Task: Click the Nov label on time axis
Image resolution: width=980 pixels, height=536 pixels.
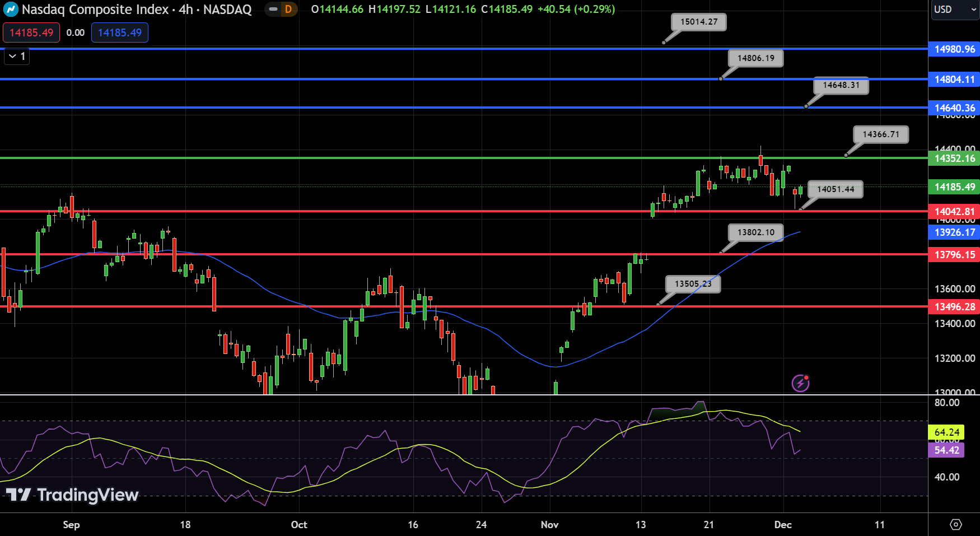Action: point(549,525)
